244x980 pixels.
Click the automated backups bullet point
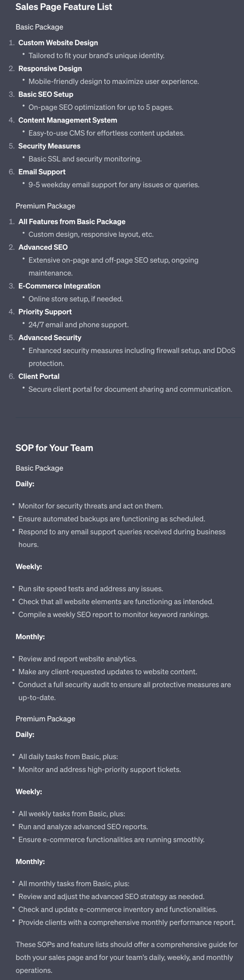pos(111,519)
